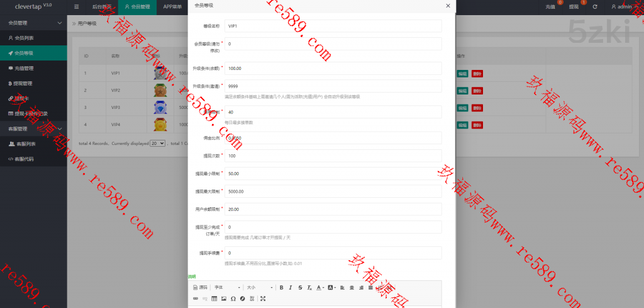This screenshot has height=308, width=644.
Task: Insert special character with the Omega icon
Action: click(x=233, y=299)
